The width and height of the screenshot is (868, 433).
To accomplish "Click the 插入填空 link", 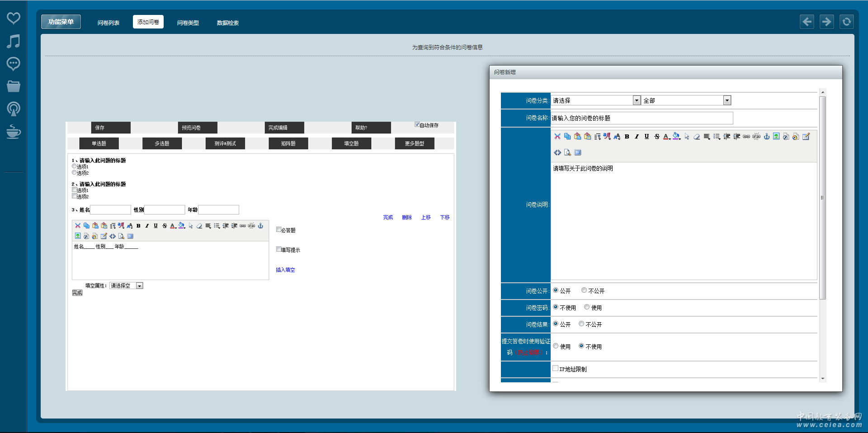I will pyautogui.click(x=285, y=270).
